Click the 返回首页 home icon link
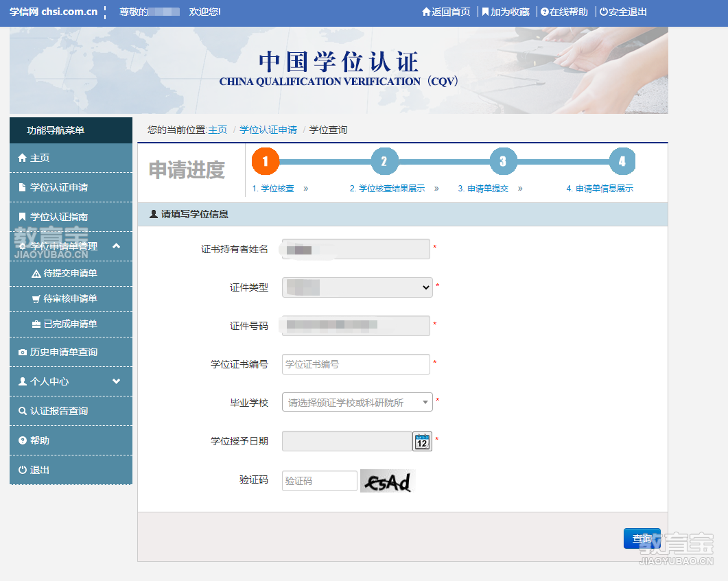The image size is (728, 581). coord(446,12)
